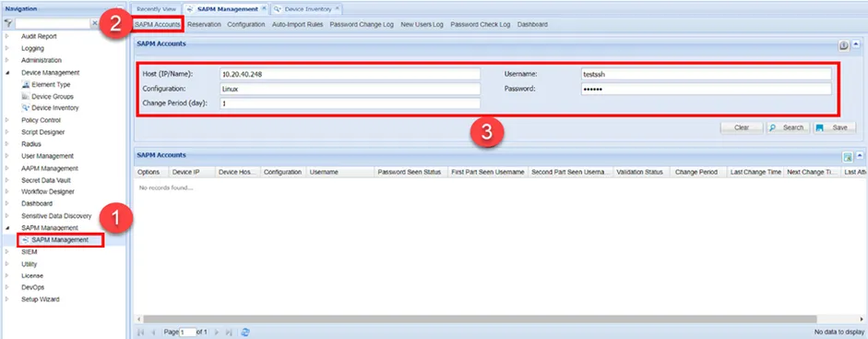Open the New Users Log sub-tab
The image size is (868, 339).
pos(422,24)
